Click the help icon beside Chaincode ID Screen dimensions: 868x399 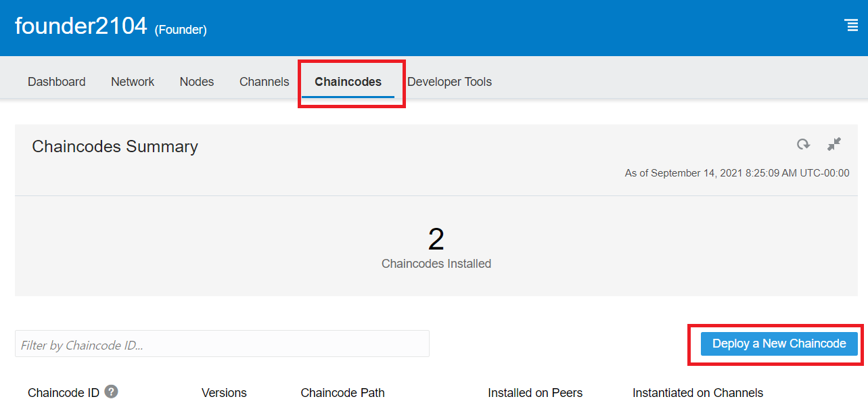112,391
